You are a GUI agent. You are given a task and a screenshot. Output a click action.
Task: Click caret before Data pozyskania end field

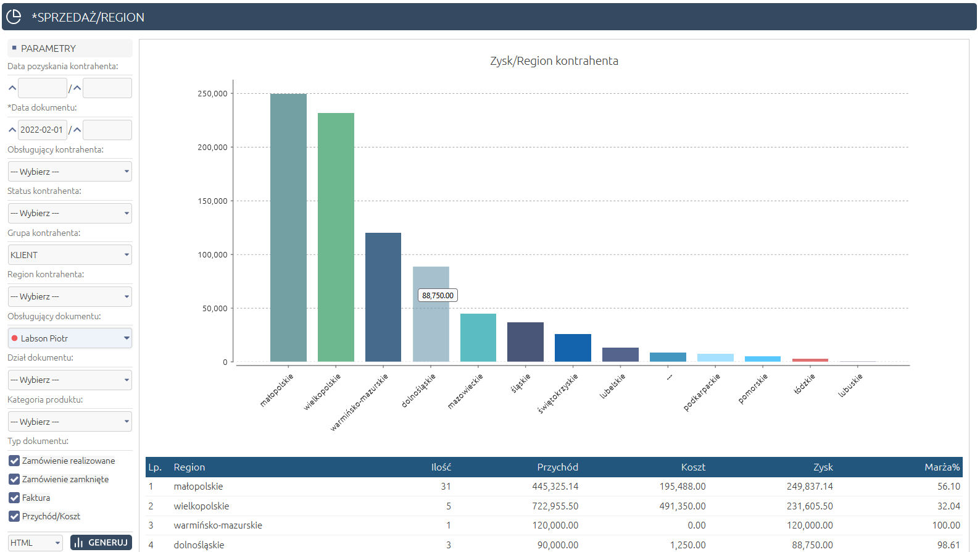[77, 88]
